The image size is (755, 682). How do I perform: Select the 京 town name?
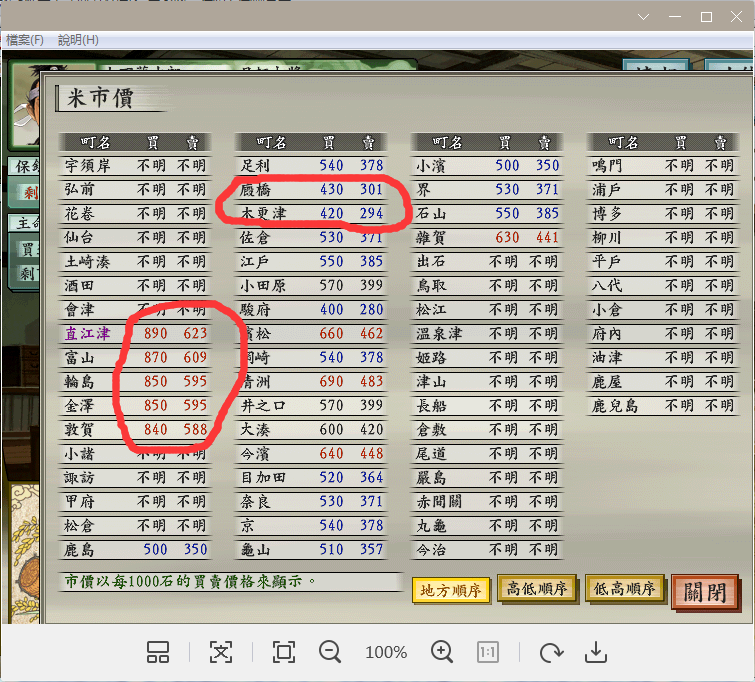pyautogui.click(x=247, y=525)
